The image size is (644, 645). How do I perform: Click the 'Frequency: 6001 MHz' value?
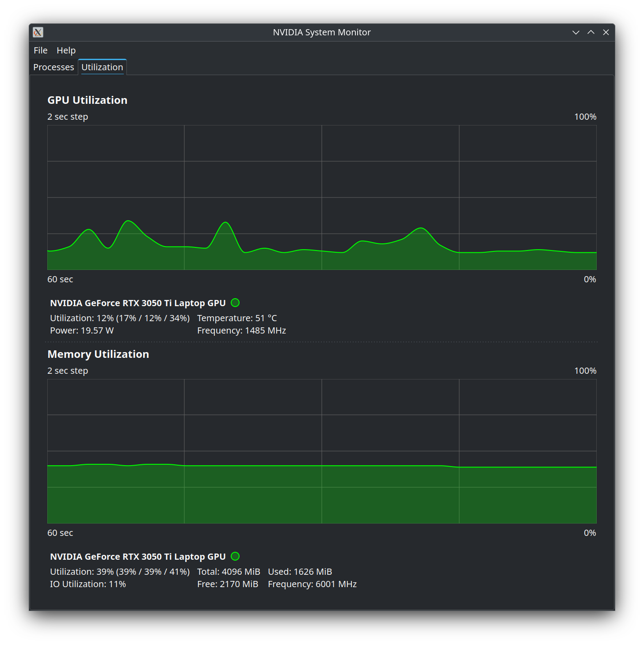click(312, 584)
